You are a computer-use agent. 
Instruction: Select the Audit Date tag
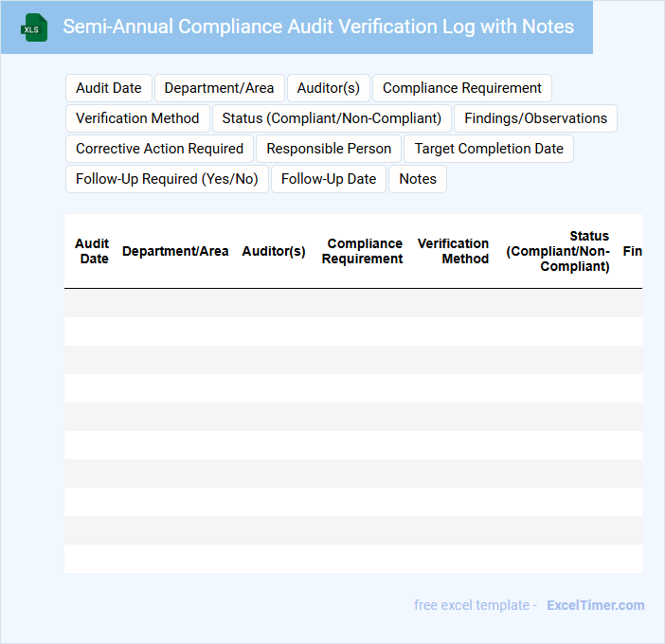(108, 88)
